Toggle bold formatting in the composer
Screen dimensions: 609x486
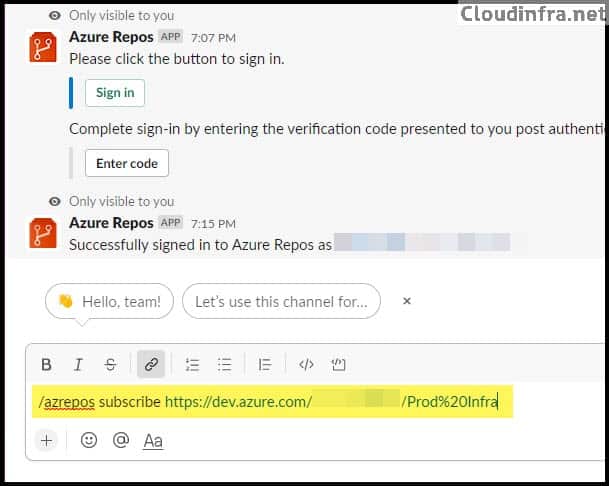(x=47, y=364)
